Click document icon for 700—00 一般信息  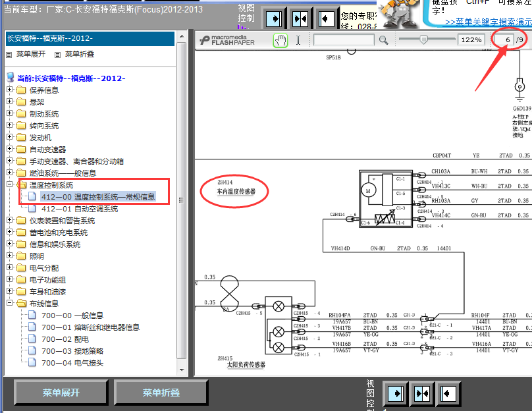(x=32, y=316)
